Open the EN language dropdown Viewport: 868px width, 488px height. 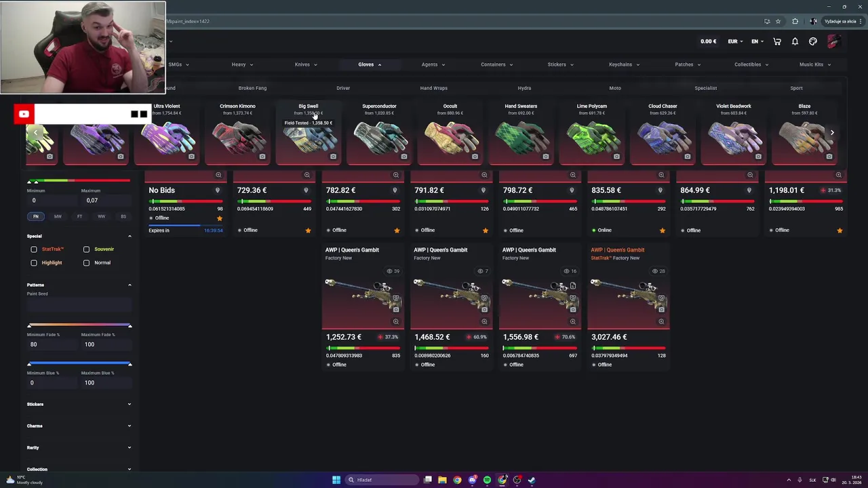pyautogui.click(x=757, y=41)
